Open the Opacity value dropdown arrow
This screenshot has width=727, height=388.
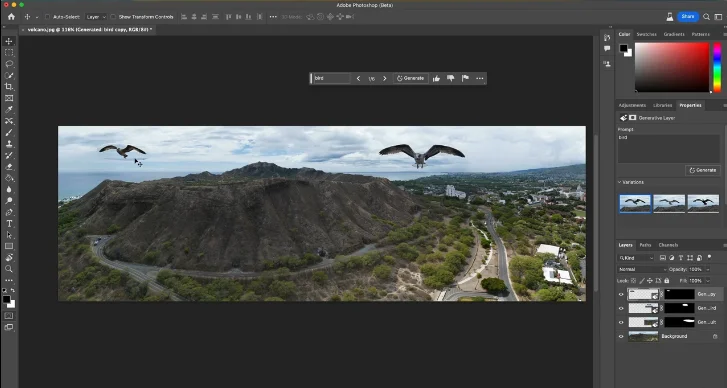tap(708, 269)
